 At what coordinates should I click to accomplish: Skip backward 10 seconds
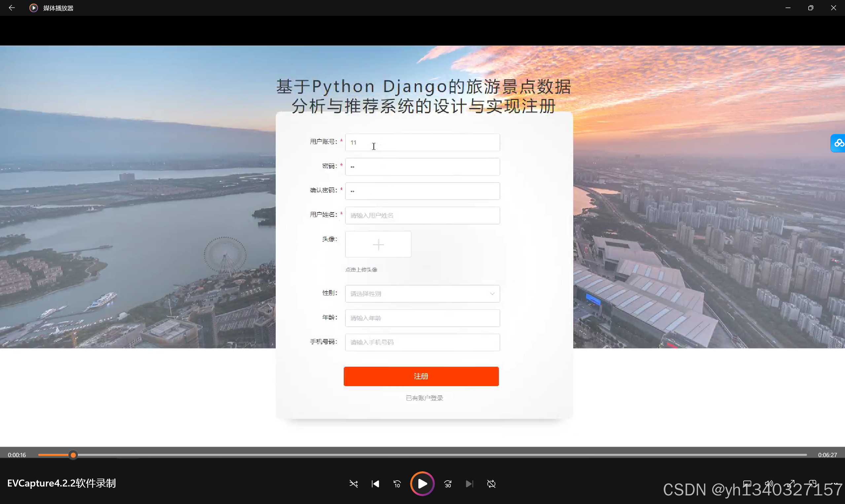pos(397,484)
